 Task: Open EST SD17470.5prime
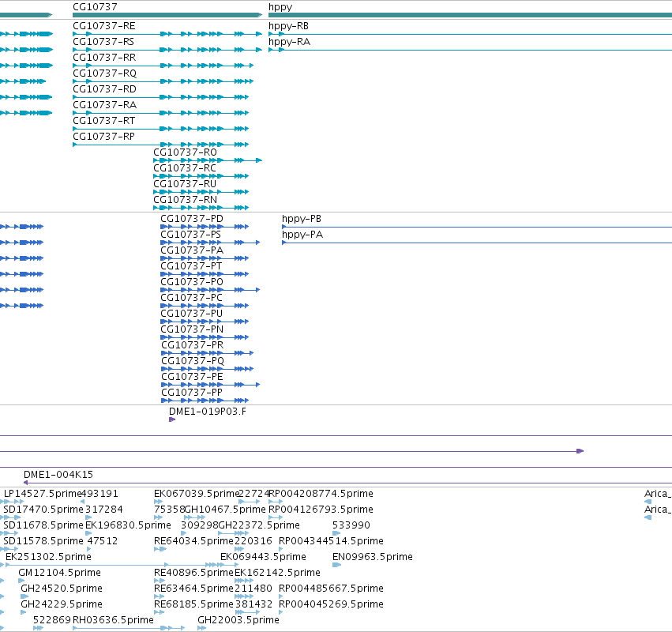click(x=43, y=510)
